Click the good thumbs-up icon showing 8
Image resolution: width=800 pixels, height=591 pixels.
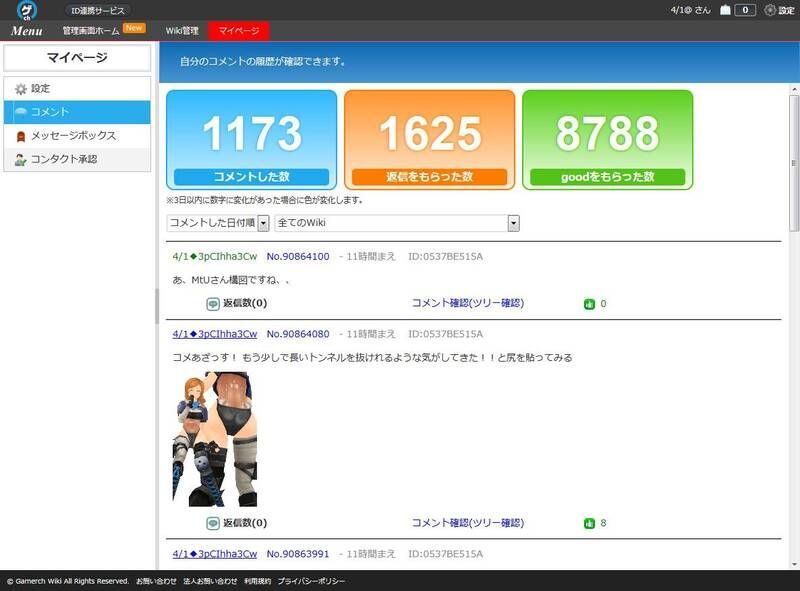pyautogui.click(x=589, y=523)
